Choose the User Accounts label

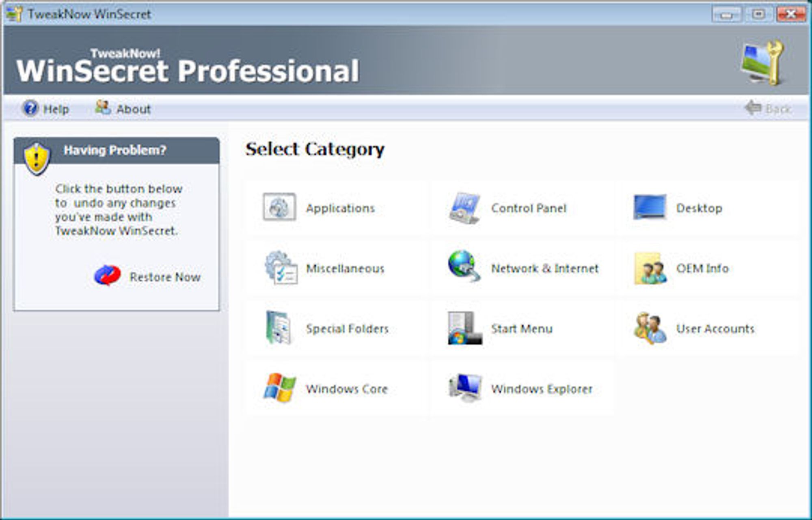pyautogui.click(x=715, y=328)
